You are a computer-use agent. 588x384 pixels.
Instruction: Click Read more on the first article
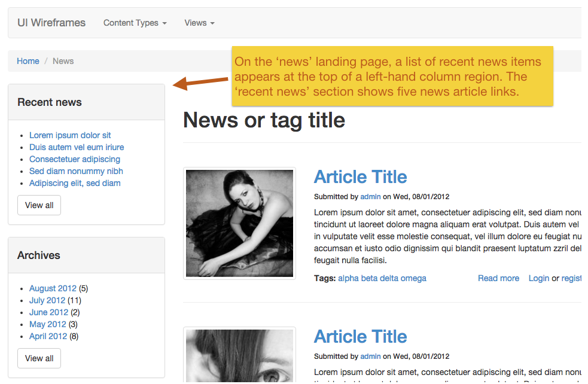click(498, 278)
